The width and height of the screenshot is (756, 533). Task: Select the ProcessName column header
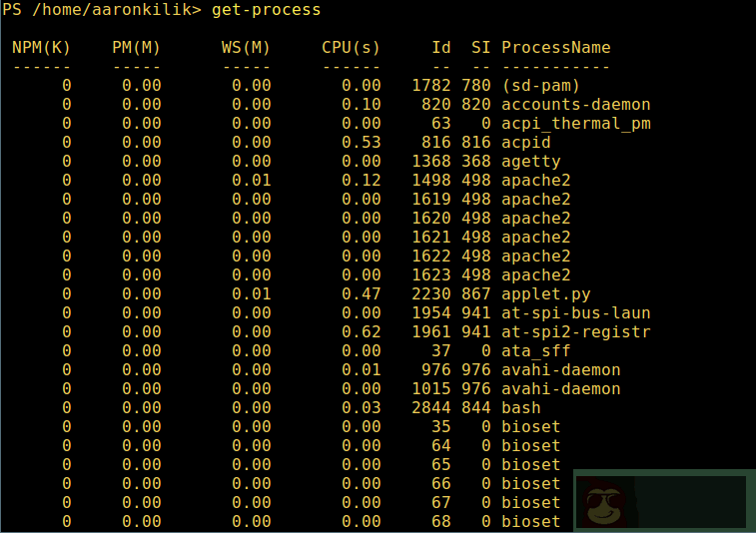tap(555, 48)
